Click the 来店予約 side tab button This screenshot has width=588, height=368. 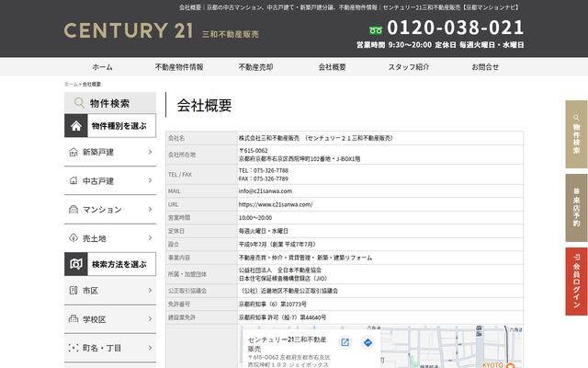[x=576, y=208]
